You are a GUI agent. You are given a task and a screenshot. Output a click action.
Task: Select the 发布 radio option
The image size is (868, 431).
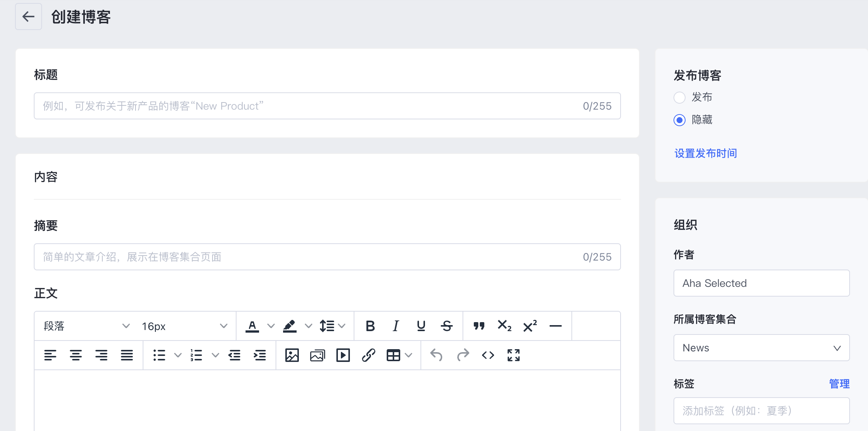coord(680,98)
